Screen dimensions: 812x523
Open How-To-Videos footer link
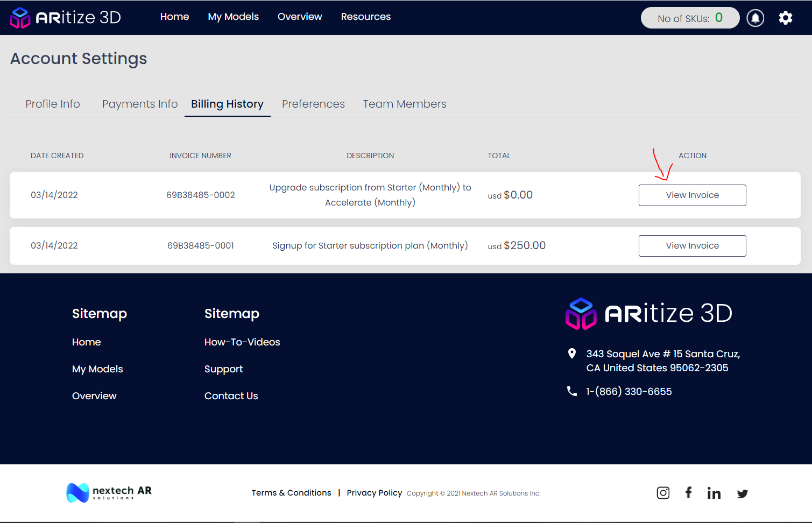pos(242,342)
